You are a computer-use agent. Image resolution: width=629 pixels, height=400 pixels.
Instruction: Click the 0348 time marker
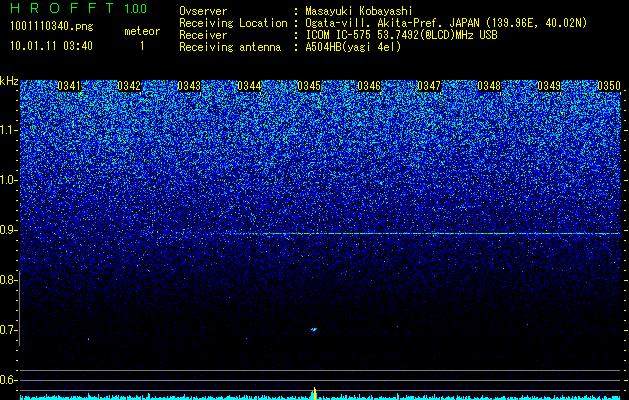click(x=489, y=86)
